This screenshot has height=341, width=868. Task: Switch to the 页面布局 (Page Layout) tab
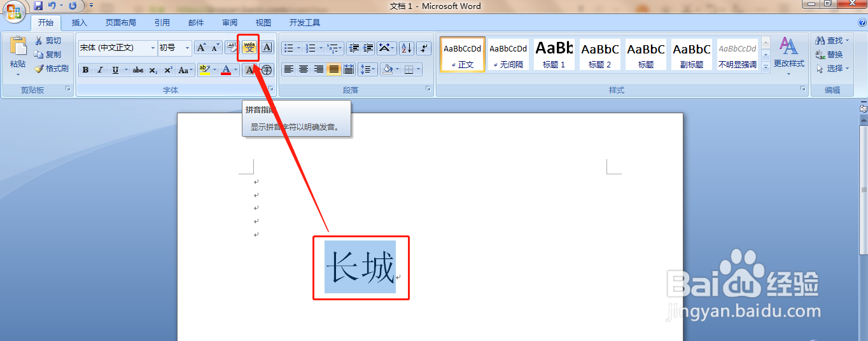pyautogui.click(x=120, y=23)
